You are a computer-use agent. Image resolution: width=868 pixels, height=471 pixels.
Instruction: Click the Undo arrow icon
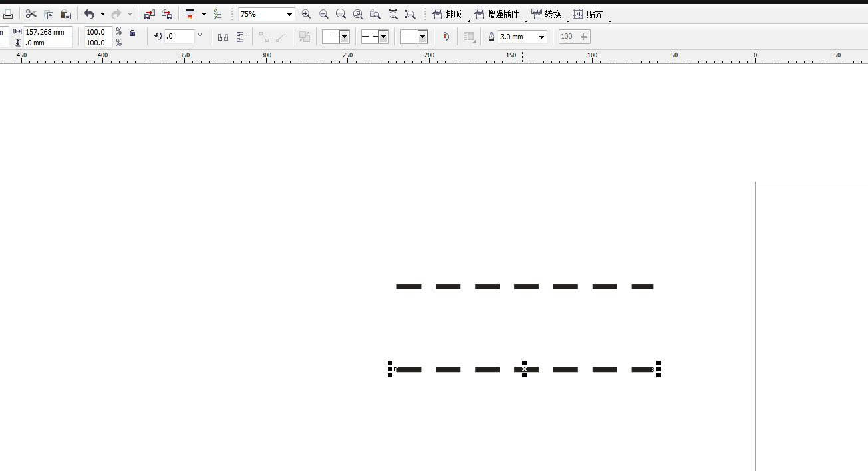[x=89, y=14]
